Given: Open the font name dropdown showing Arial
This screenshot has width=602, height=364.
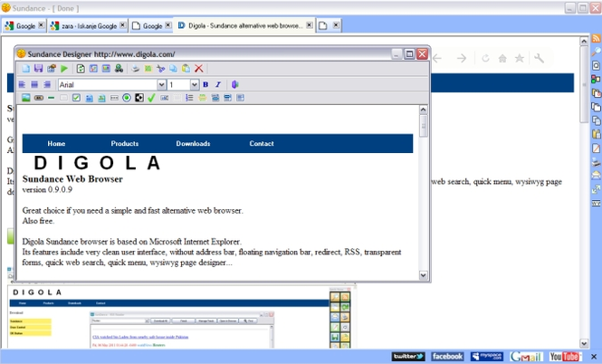Looking at the screenshot, I should pyautogui.click(x=162, y=84).
